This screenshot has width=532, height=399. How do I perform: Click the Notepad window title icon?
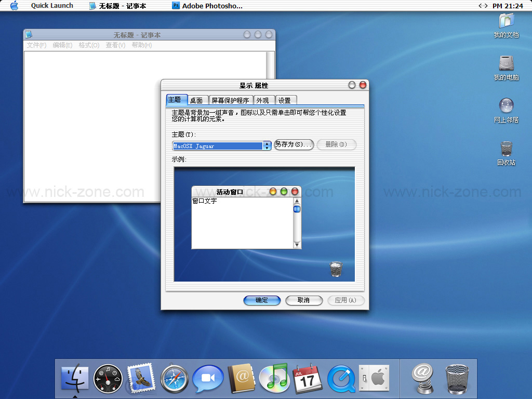[x=29, y=34]
